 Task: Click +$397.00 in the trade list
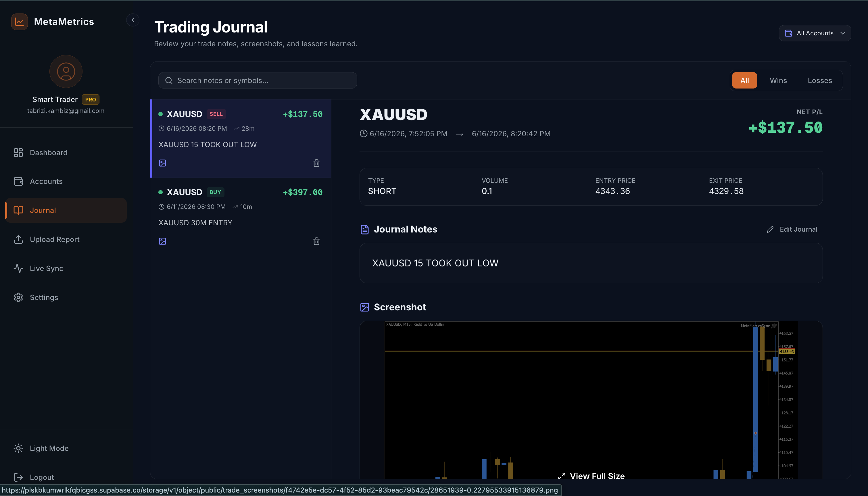(302, 192)
